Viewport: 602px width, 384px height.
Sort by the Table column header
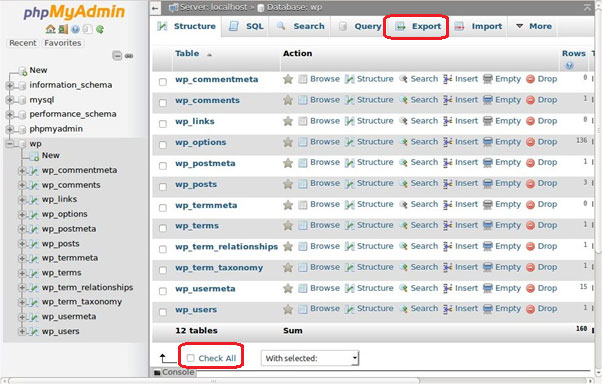(x=187, y=53)
